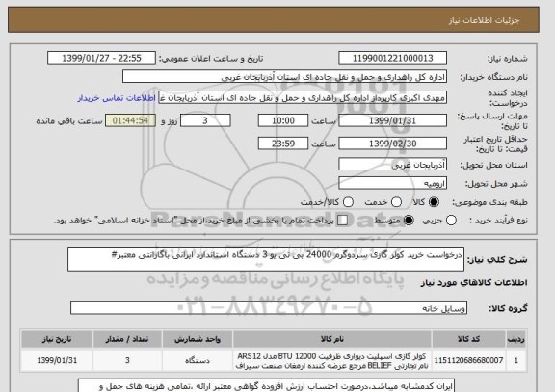This screenshot has height=392, width=555.
Task: Select the کالا/خدمت radio button
Action: 348,202
